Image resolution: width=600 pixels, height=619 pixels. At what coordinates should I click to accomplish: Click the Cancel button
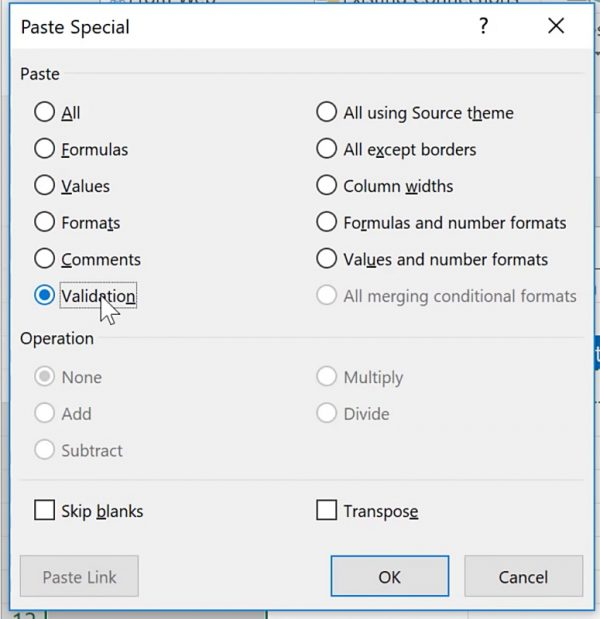(523, 577)
